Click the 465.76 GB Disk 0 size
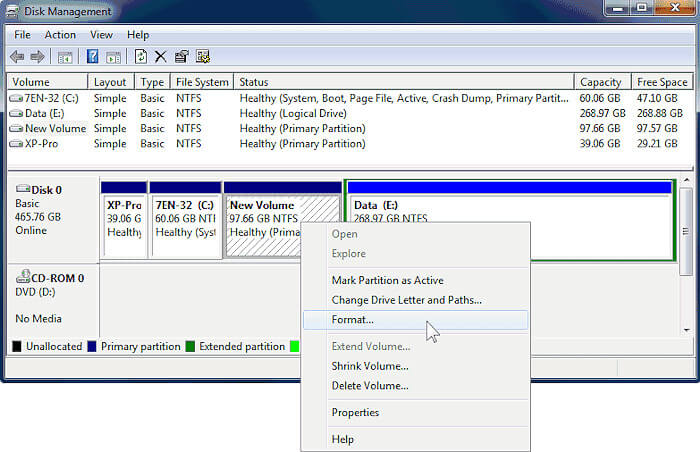The image size is (700, 452). coord(38,217)
